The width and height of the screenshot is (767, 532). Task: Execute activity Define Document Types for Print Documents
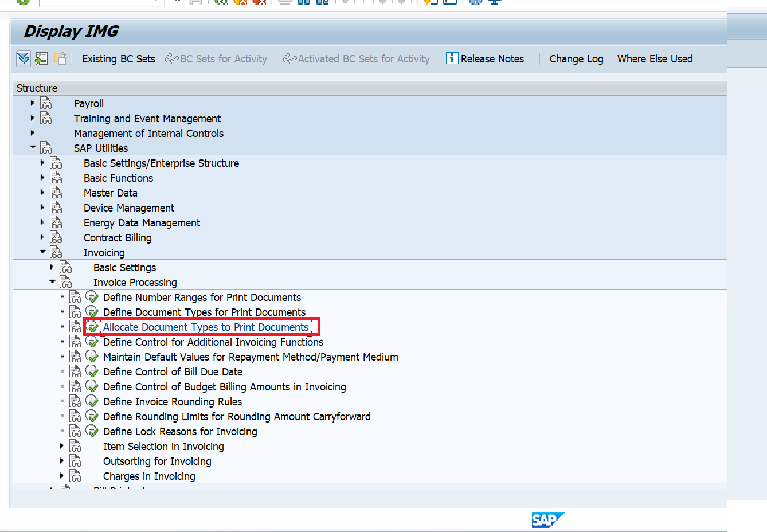coord(92,312)
